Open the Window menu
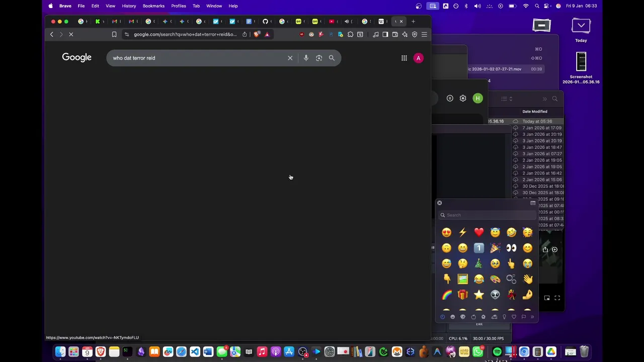The width and height of the screenshot is (644, 362). [214, 6]
